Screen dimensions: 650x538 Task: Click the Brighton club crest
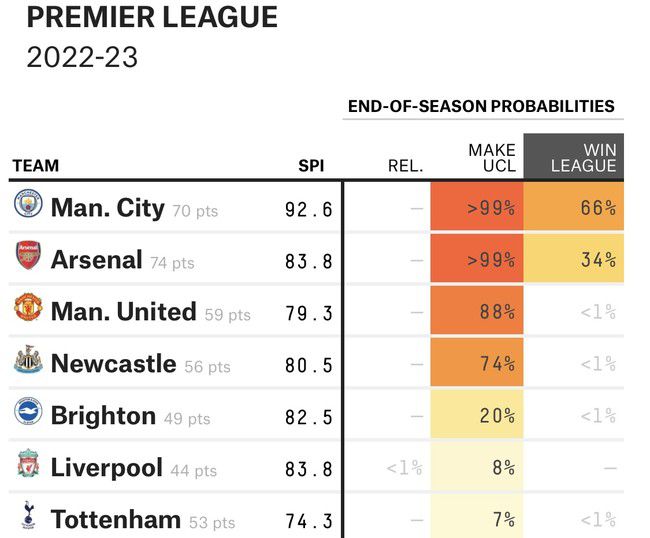point(28,414)
